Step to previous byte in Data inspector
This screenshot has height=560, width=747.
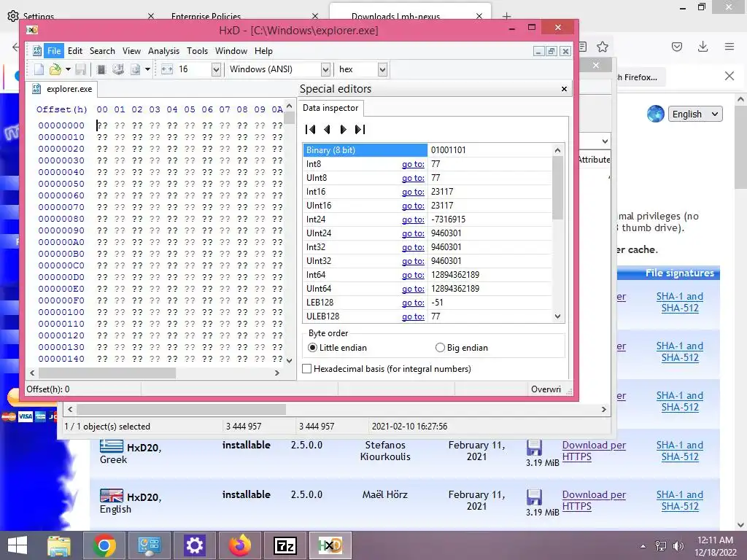coord(327,129)
